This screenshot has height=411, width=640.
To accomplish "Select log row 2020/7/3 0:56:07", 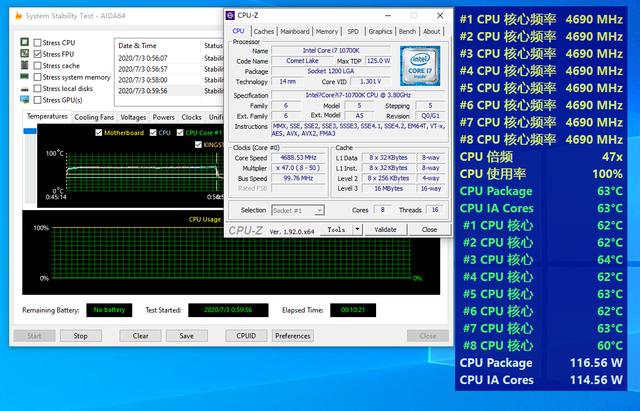I will point(169,58).
